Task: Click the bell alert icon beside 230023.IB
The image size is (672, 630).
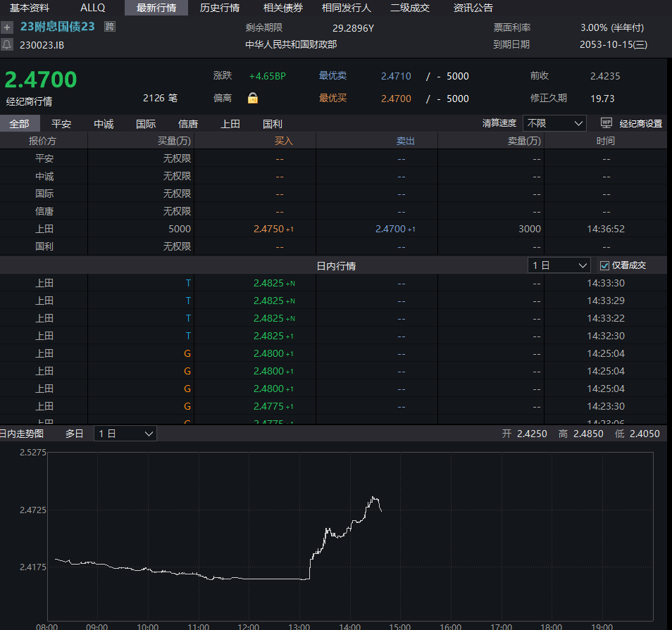Action: (x=7, y=44)
